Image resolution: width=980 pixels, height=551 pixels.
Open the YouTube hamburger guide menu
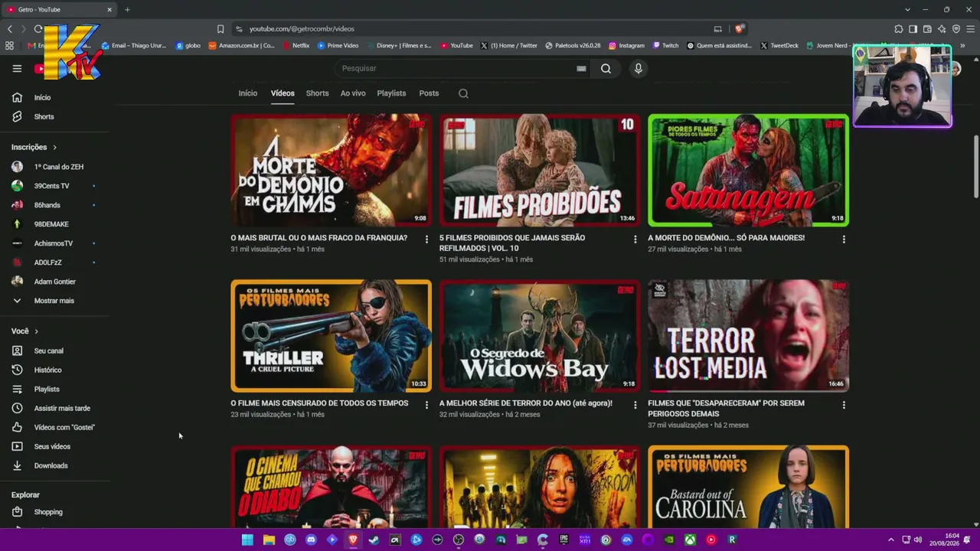click(17, 68)
